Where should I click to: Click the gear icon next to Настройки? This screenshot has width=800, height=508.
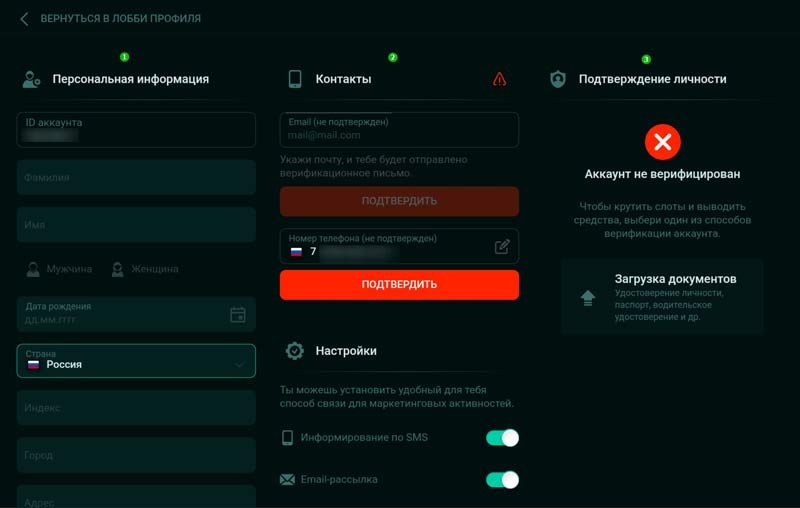coord(294,351)
